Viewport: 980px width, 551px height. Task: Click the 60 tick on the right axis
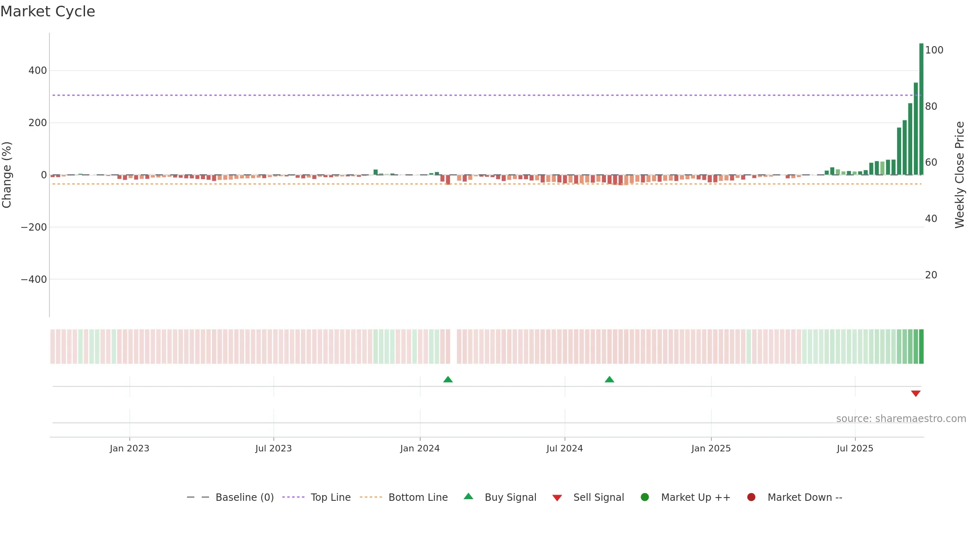click(931, 162)
